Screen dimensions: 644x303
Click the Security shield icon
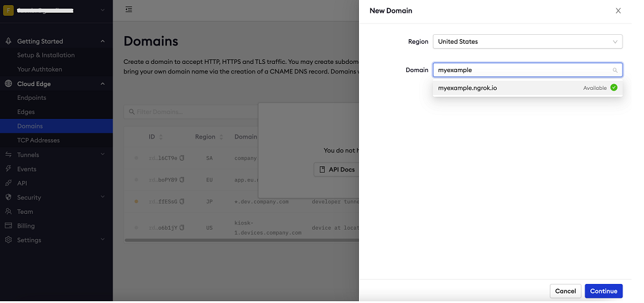click(x=8, y=197)
